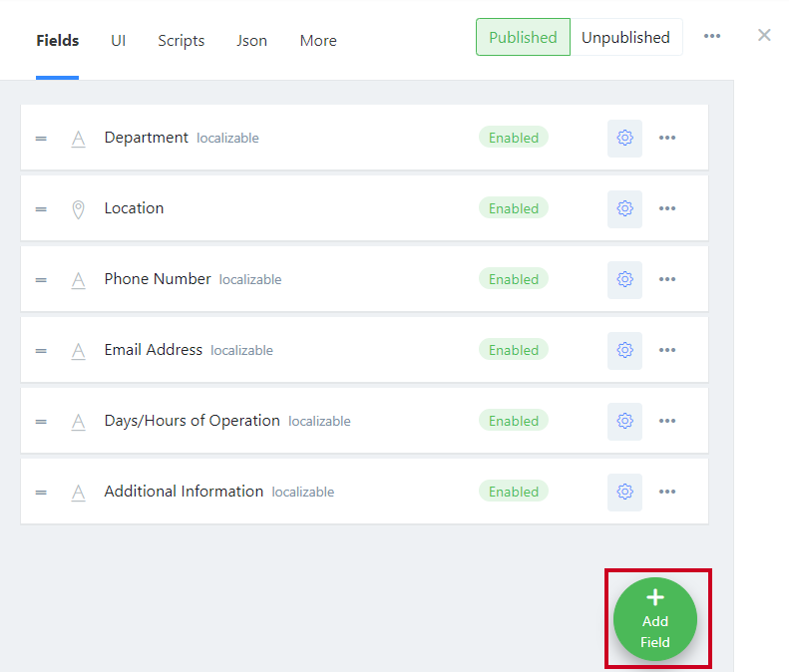Open settings gear for Department field
Screen dimensions: 789x672
coord(624,138)
